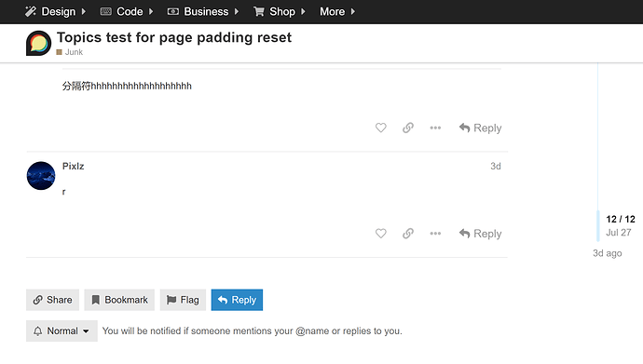Like the post with Chinese text
This screenshot has width=643, height=364.
pos(381,128)
